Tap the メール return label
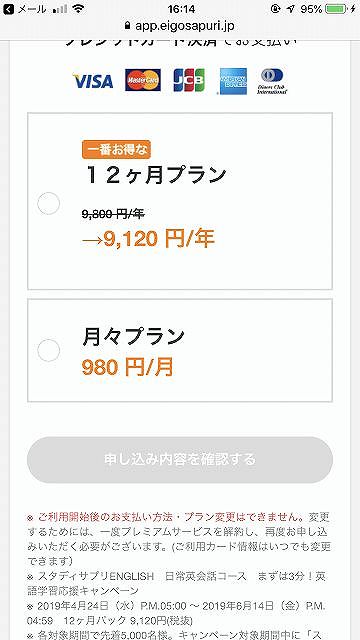This screenshot has width=360, height=640. click(x=32, y=9)
